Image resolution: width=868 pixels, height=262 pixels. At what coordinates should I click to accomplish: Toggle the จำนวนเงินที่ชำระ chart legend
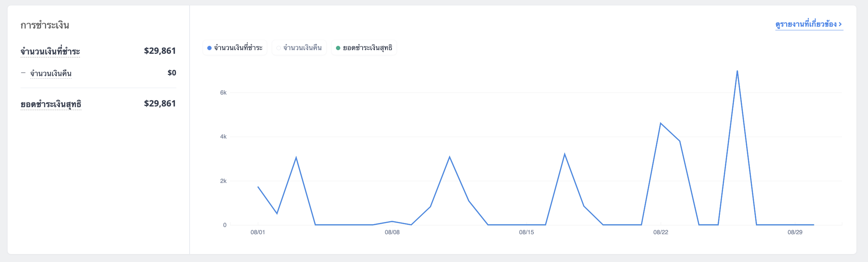pos(235,48)
